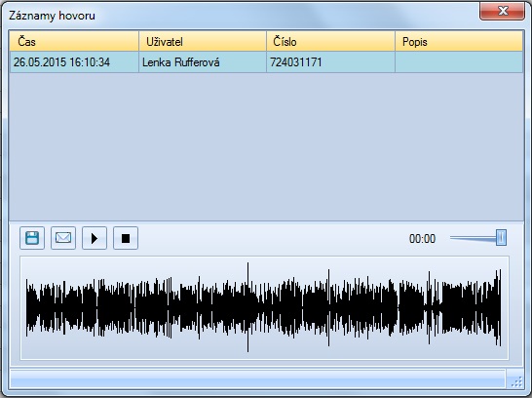Viewport: 532px width, 398px height.
Task: Seek to the start of the waveform
Action: (x=27, y=307)
